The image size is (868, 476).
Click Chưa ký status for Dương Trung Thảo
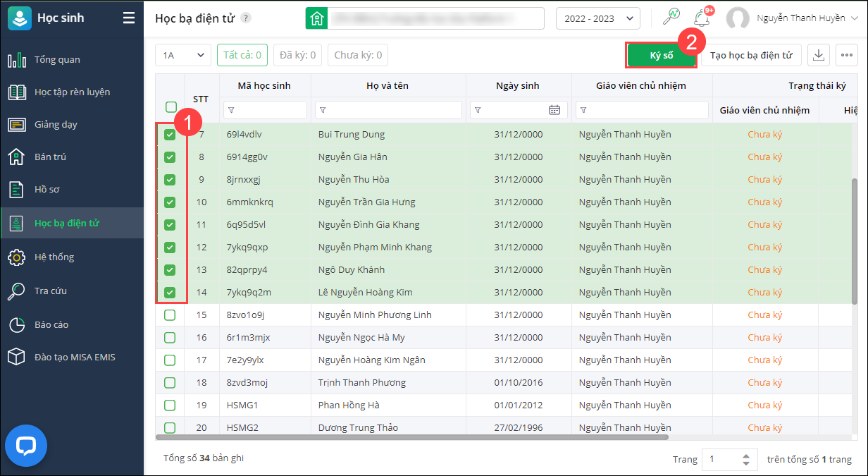tap(765, 428)
